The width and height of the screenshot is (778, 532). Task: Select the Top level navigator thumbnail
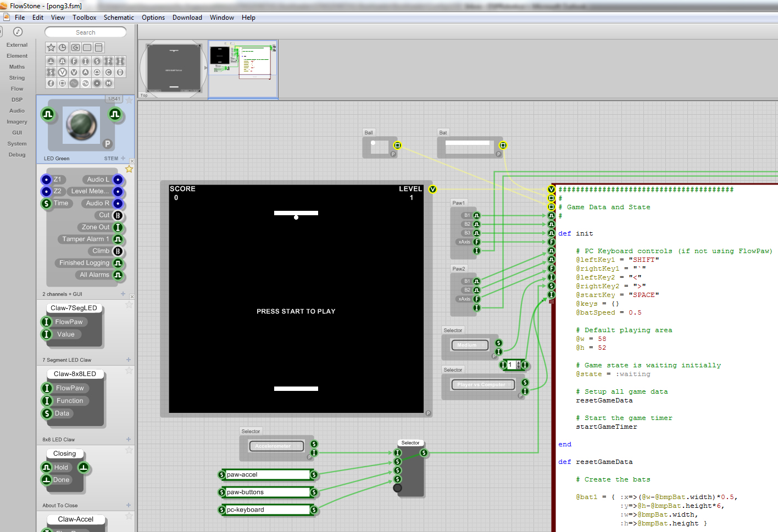pyautogui.click(x=174, y=69)
